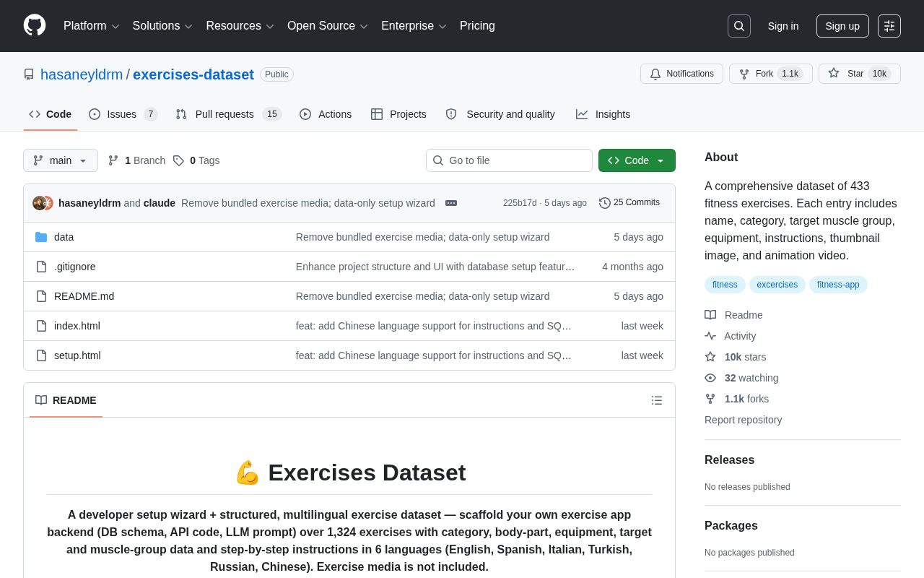924x578 pixels.
Task: Click the exercises-dataset repository name link
Action: tap(193, 74)
